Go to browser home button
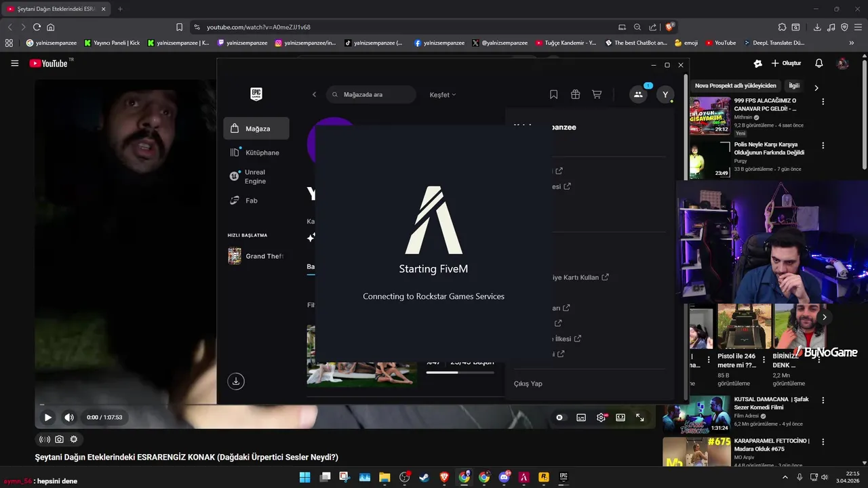 coord(51,27)
